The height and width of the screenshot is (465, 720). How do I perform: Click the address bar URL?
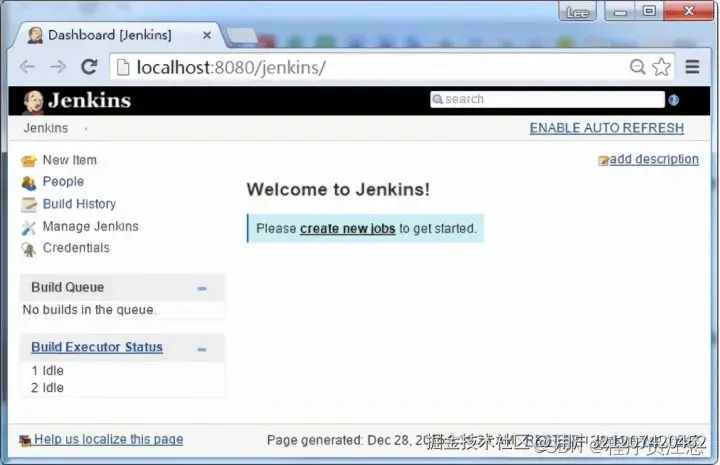(231, 67)
